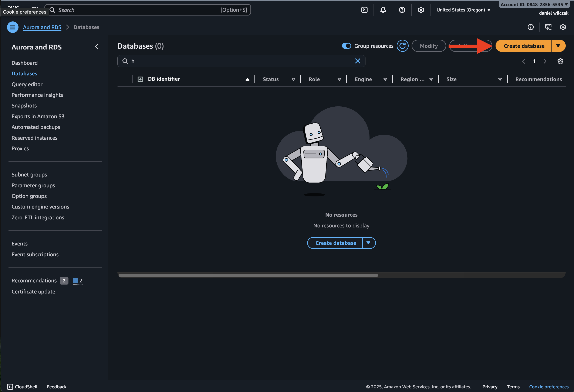The height and width of the screenshot is (392, 574).
Task: Open the help question mark menu
Action: [402, 10]
